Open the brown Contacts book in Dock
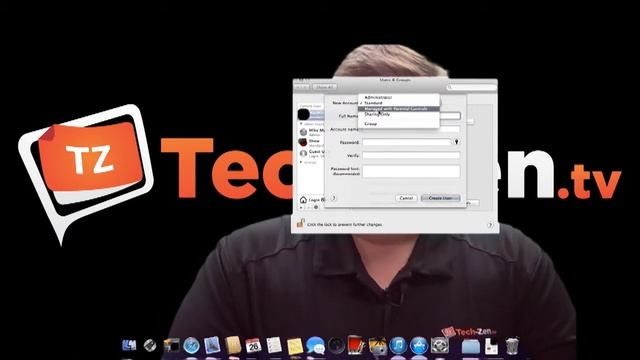The height and width of the screenshot is (360, 640). 233,345
